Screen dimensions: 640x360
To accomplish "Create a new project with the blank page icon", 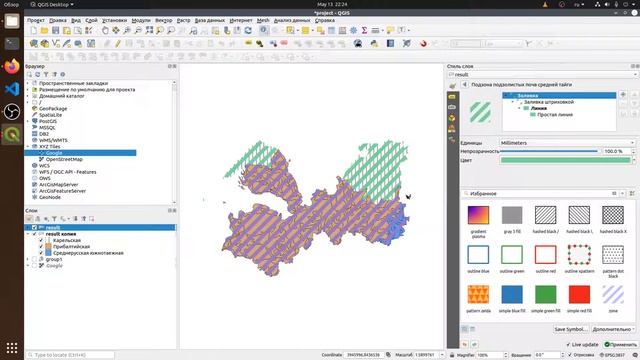I will tap(33, 31).
